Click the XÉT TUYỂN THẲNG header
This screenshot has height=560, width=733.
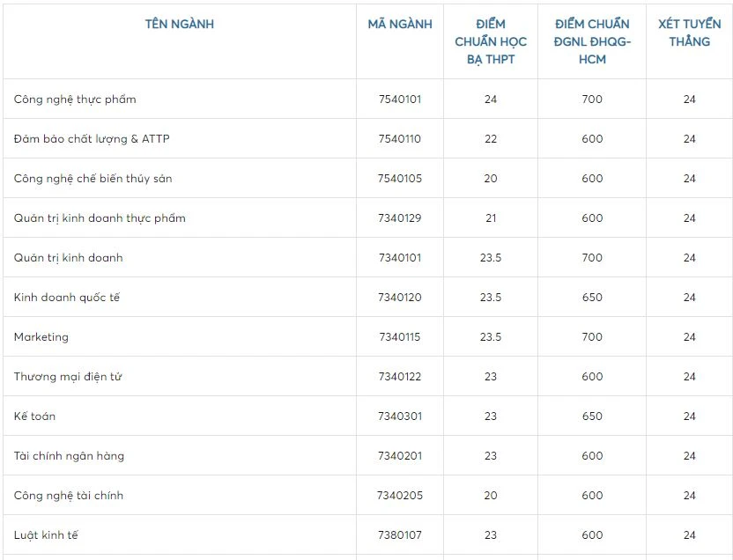(689, 33)
